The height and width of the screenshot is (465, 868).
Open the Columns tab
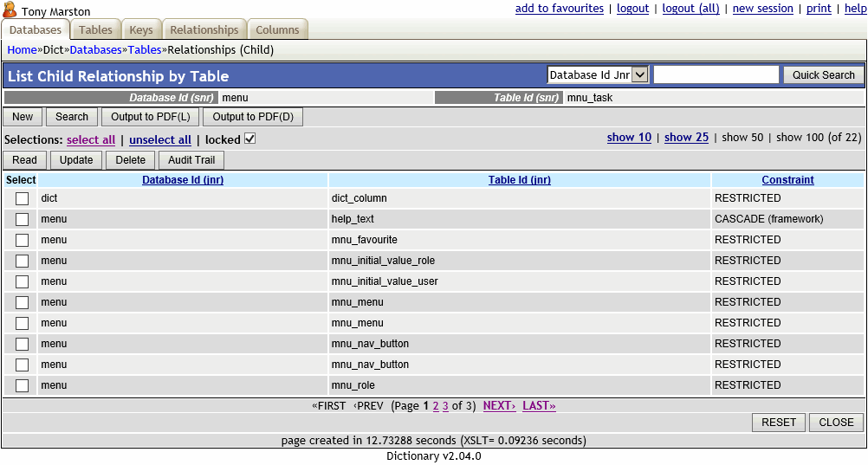(x=277, y=30)
